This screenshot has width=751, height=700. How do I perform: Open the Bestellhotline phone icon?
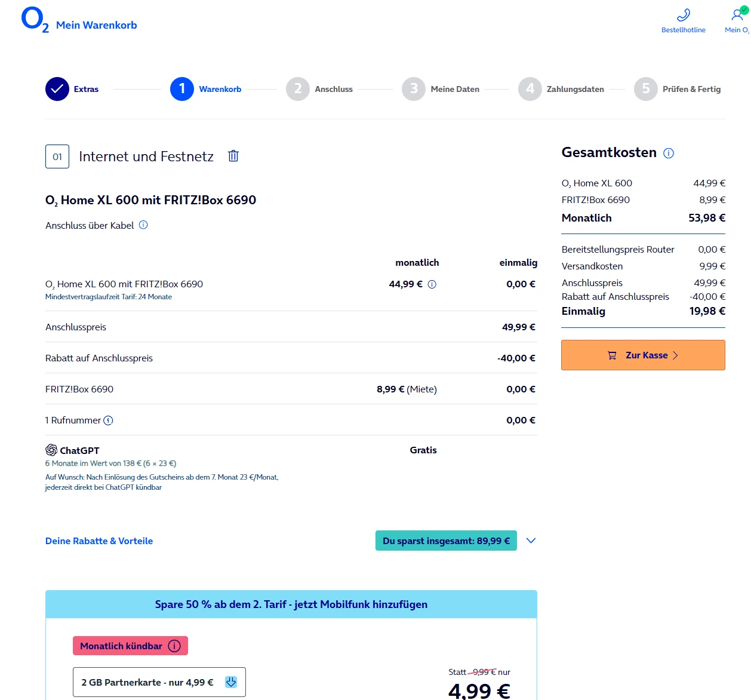(x=684, y=15)
